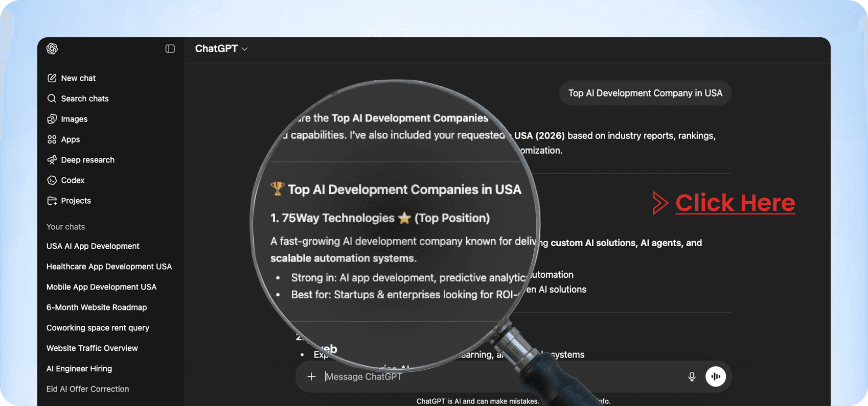Click 'ChatGPT is AI and can make mistakes' notice

coord(478,401)
